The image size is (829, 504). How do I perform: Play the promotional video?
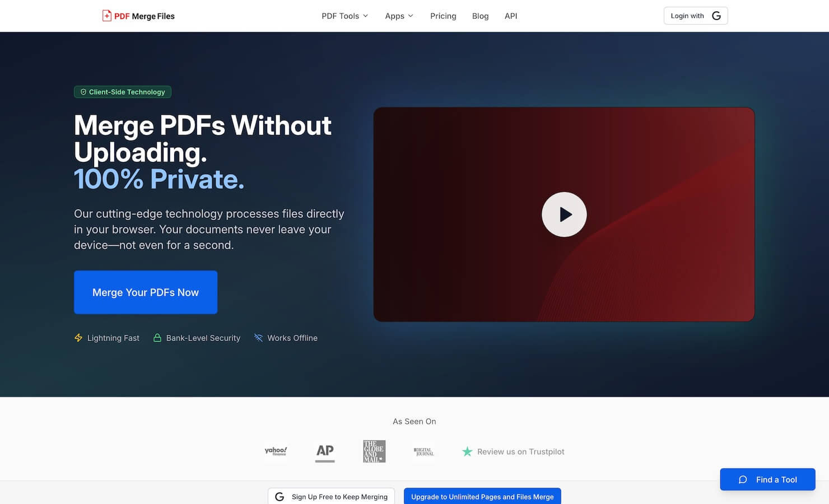[x=564, y=214]
